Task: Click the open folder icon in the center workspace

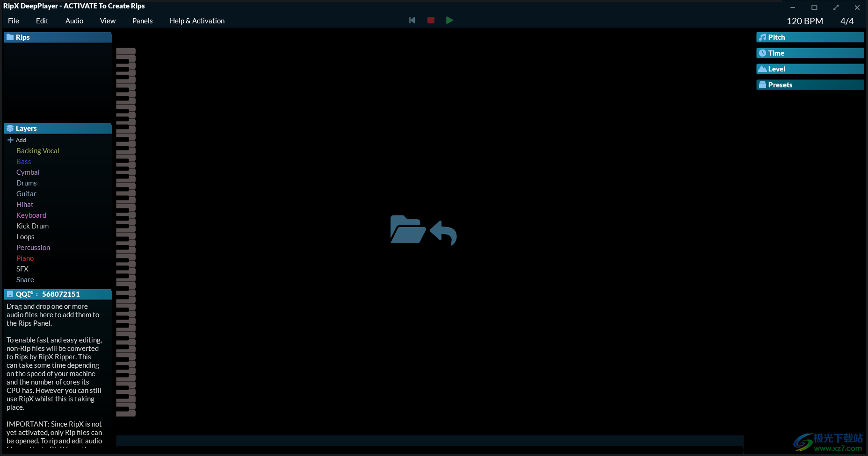Action: click(407, 230)
